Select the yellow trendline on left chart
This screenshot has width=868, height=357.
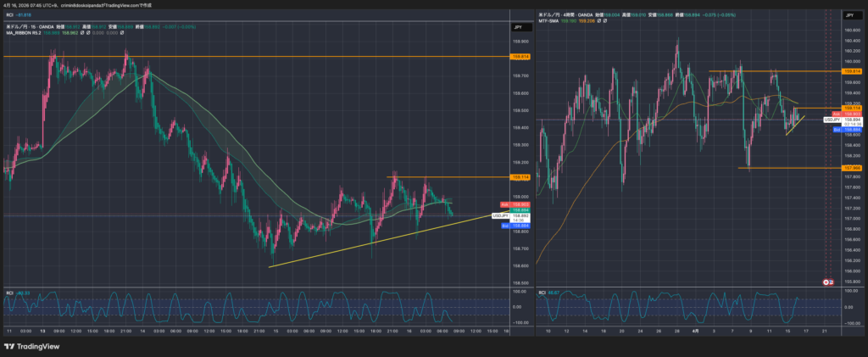pyautogui.click(x=381, y=242)
